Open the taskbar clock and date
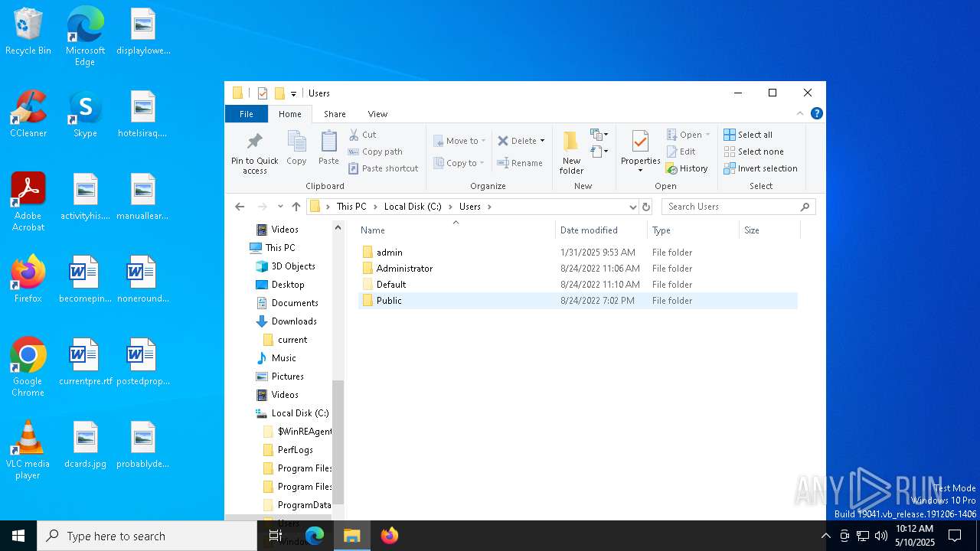 click(914, 536)
